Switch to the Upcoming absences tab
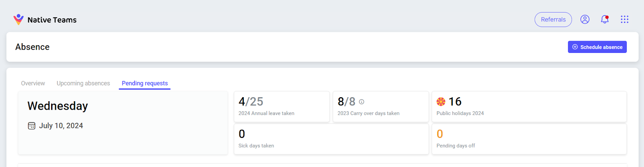 pyautogui.click(x=83, y=83)
